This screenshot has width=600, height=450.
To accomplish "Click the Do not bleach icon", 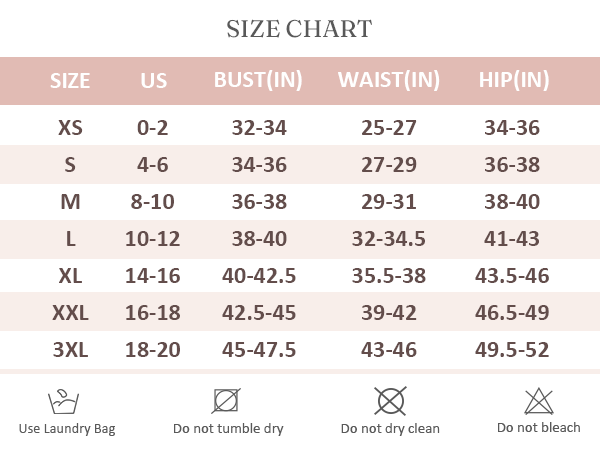I will click(x=539, y=401).
